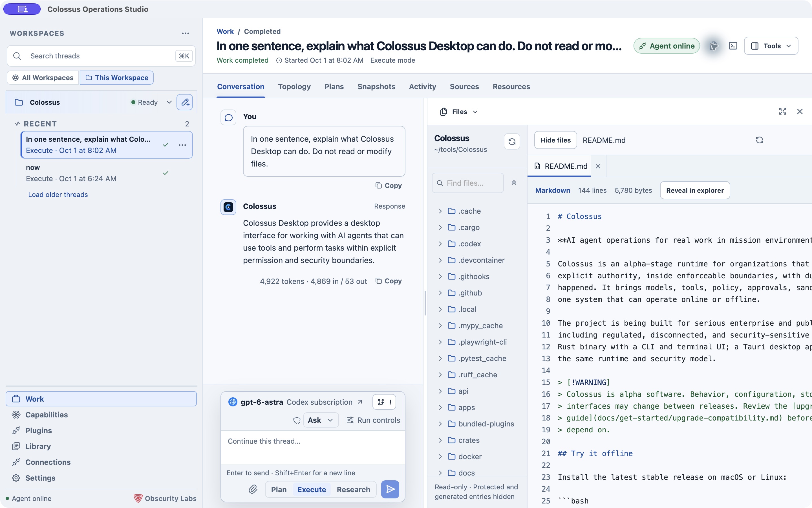Open the Snapshots tab

click(376, 86)
